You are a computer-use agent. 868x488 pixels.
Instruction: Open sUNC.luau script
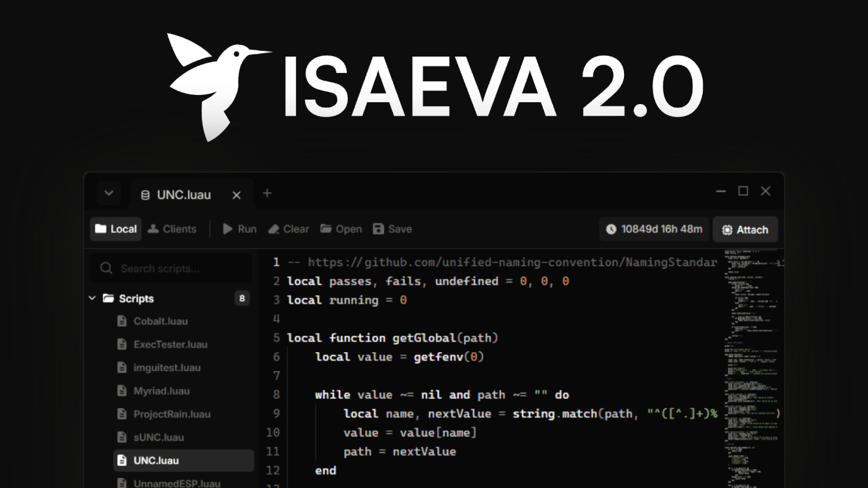(x=158, y=437)
